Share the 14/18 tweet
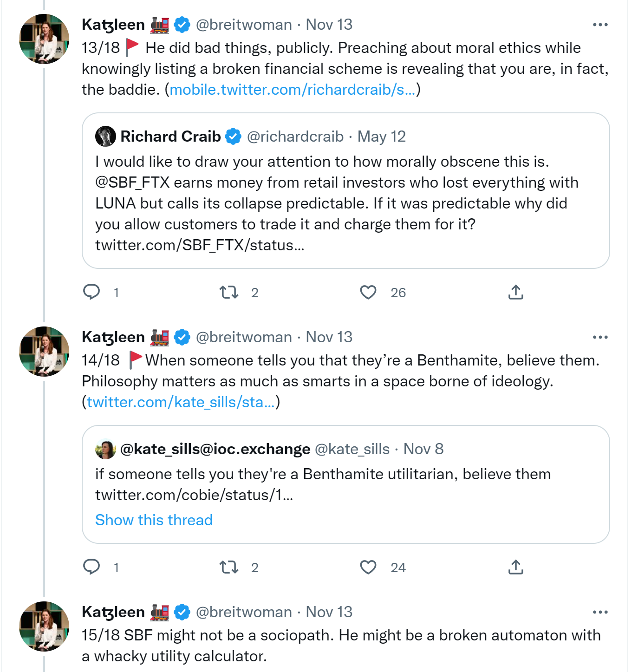638x672 pixels. 515,567
